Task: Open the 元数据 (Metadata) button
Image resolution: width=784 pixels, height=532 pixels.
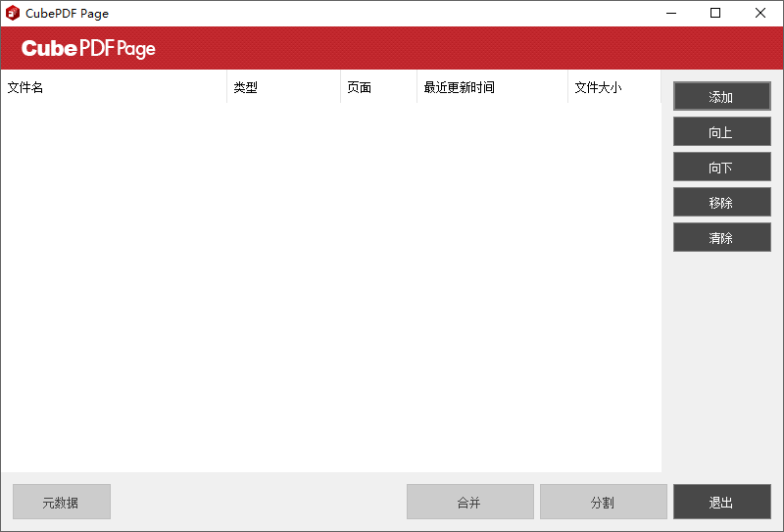Action: pyautogui.click(x=62, y=502)
